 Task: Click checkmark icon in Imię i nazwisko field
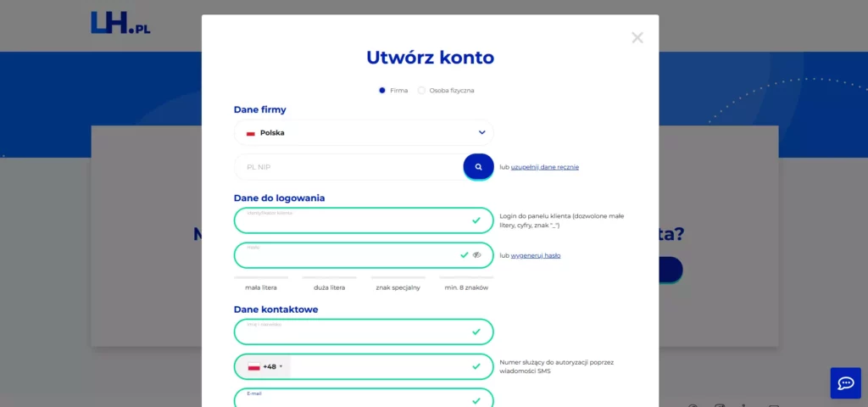click(476, 332)
